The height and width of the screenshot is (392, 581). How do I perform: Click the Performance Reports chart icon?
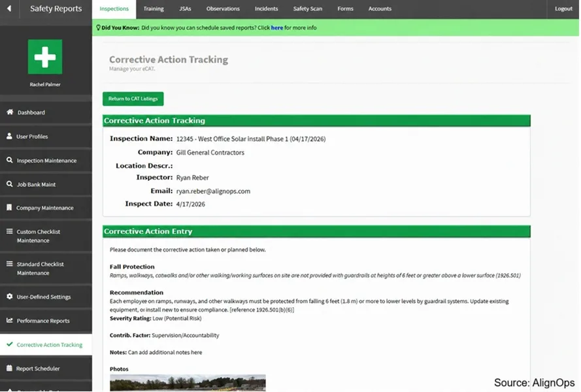pos(10,320)
